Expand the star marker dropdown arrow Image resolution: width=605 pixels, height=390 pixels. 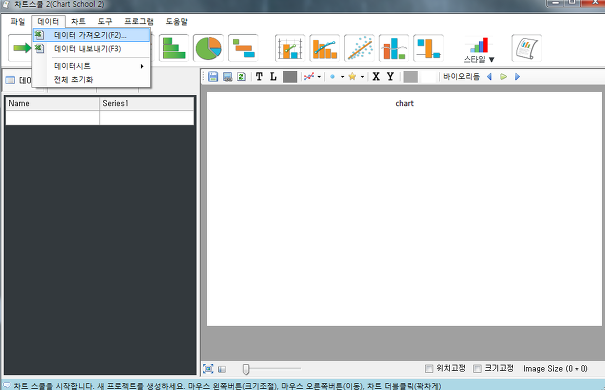point(362,77)
